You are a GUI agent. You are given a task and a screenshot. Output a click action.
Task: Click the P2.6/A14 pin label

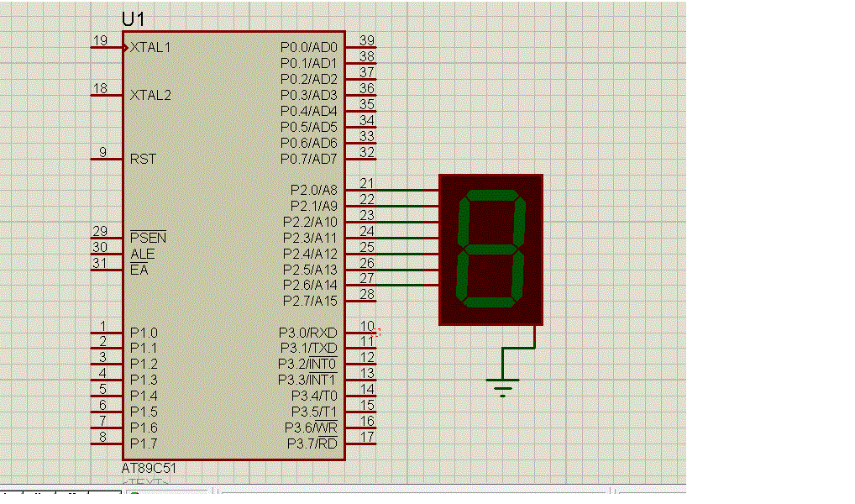310,285
